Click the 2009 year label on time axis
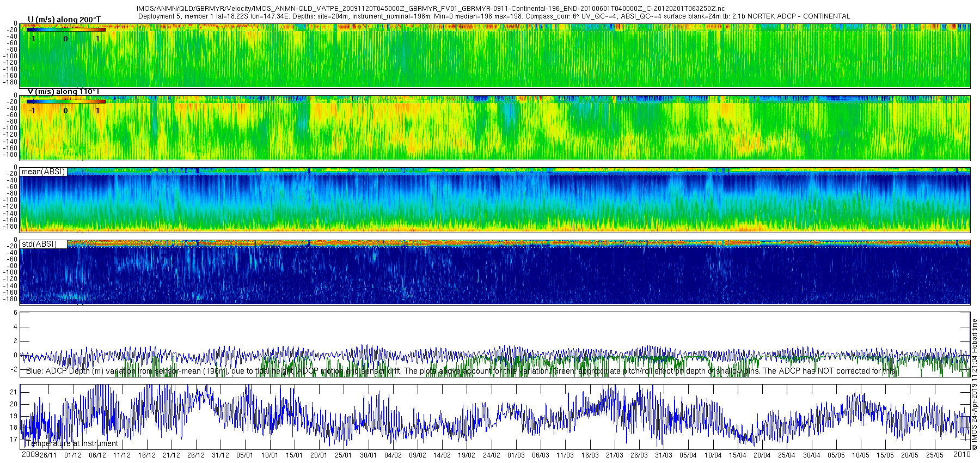 point(30,455)
